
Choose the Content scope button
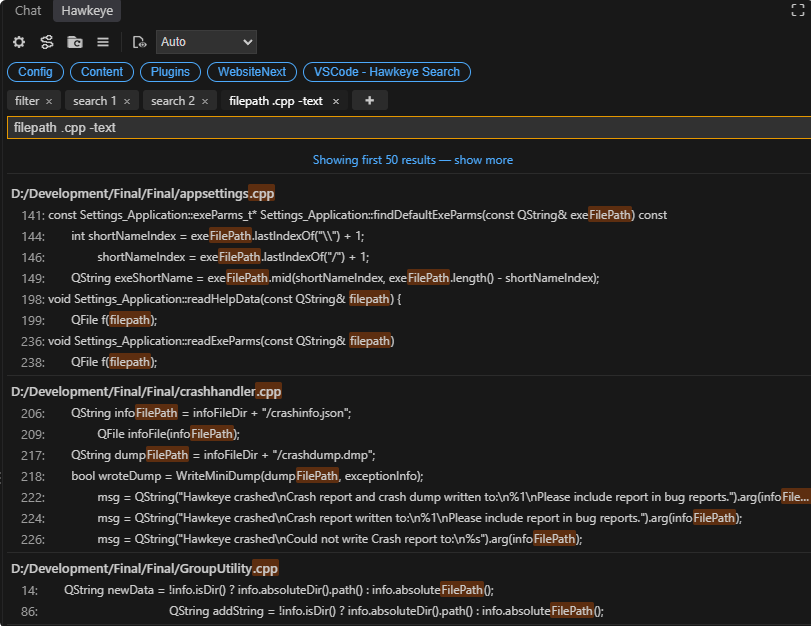coord(102,72)
